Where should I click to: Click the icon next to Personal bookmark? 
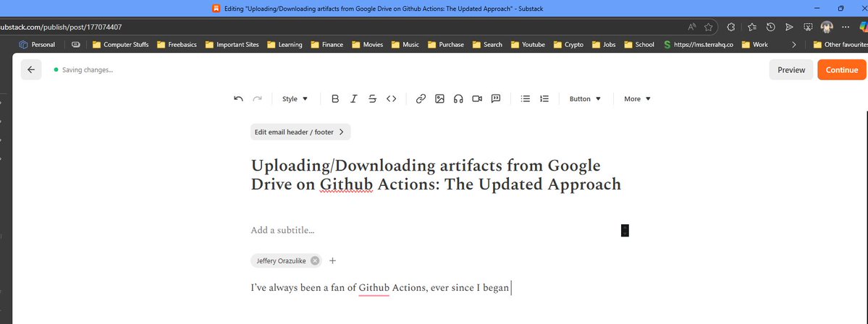click(x=76, y=45)
